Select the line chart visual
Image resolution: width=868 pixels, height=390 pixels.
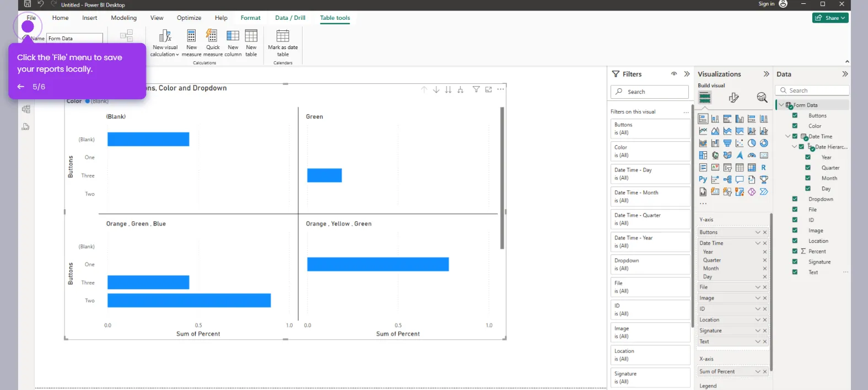click(703, 131)
